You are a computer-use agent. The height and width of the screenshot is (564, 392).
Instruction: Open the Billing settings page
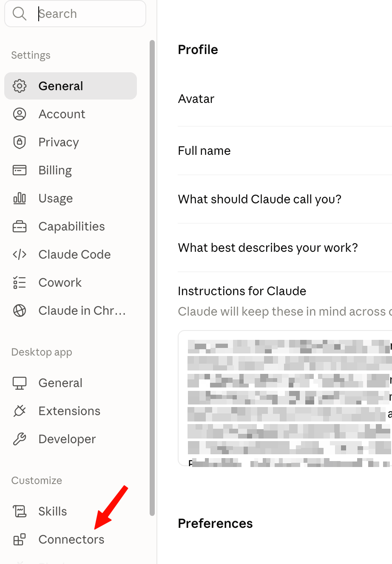pos(71,170)
